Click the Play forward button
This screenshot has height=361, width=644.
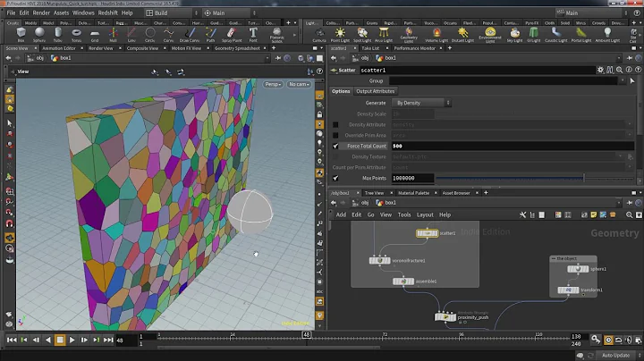[x=72, y=340]
